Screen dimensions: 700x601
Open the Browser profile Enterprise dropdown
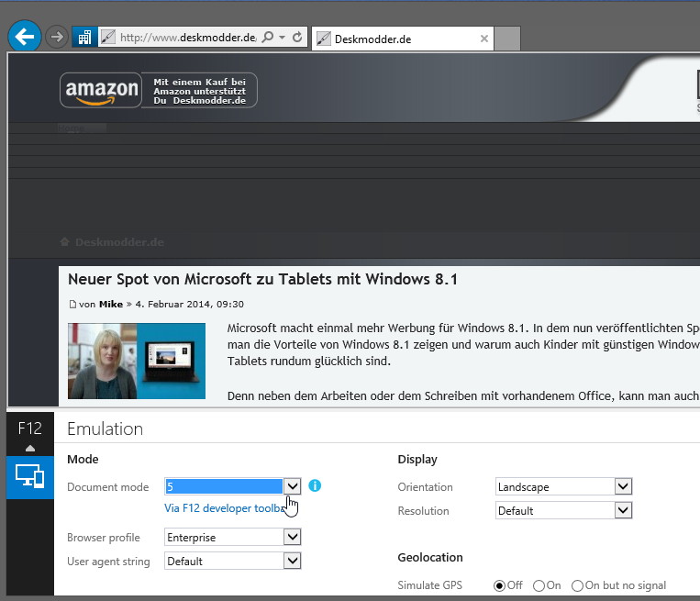coord(233,537)
